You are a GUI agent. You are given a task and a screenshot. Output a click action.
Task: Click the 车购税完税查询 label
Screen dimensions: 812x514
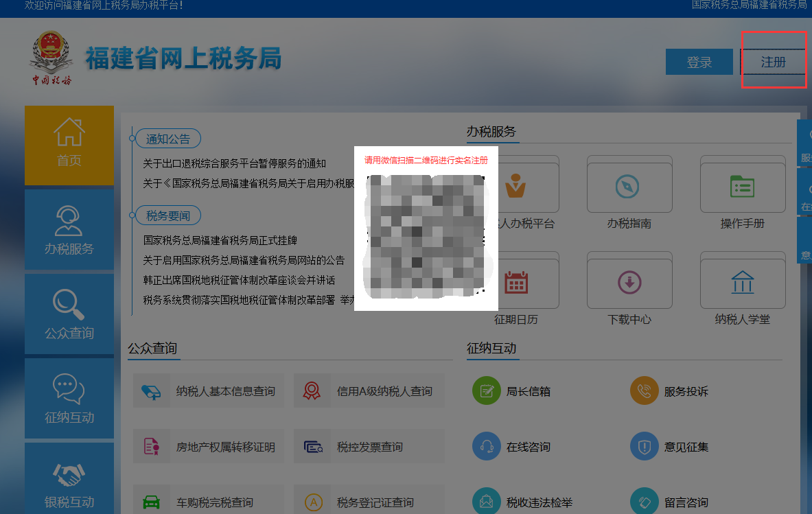215,502
